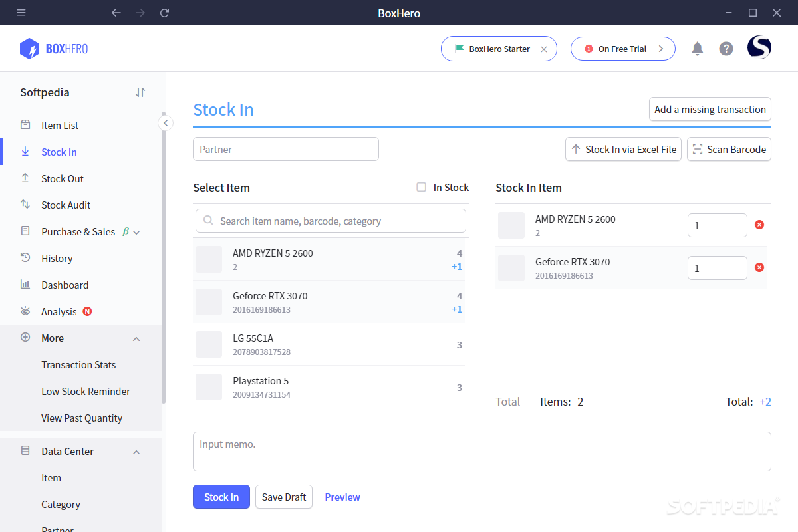Select Geforce RTX 3070 in item list
The width and height of the screenshot is (798, 532).
[x=329, y=302]
